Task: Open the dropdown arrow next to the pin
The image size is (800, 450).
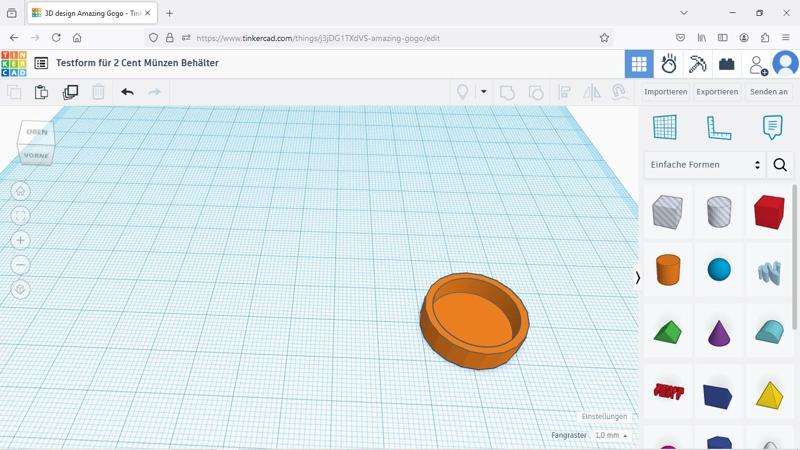Action: click(x=483, y=92)
